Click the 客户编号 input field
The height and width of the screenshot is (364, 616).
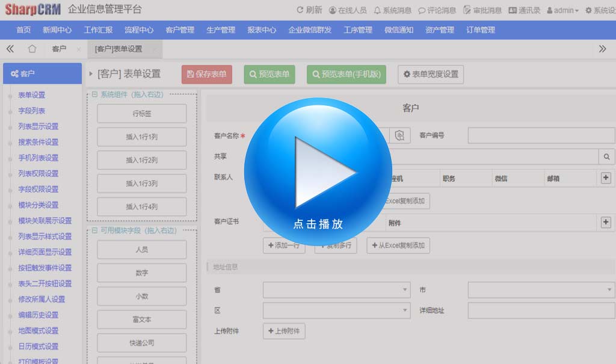pos(541,135)
